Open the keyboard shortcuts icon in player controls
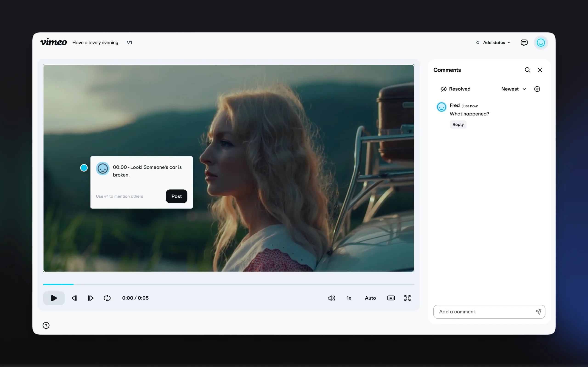Screen dimensions: 588x367 pos(390,298)
